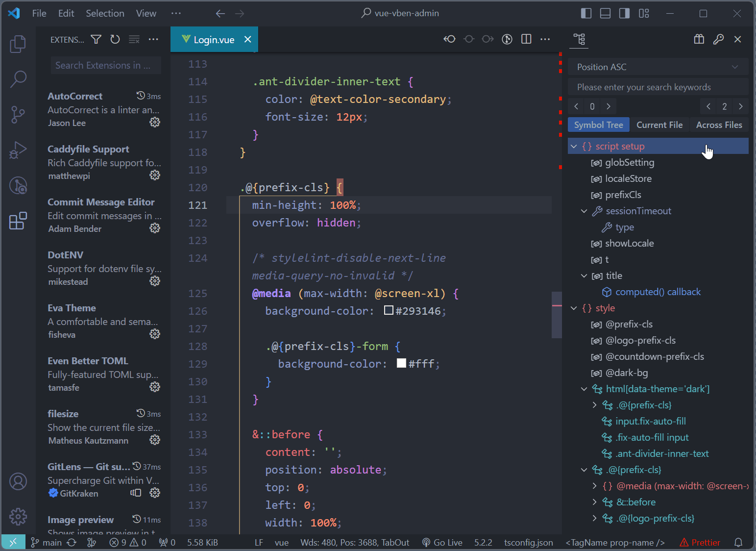Viewport: 756px width, 551px height.
Task: Filter extensions with the funnel icon
Action: [96, 39]
